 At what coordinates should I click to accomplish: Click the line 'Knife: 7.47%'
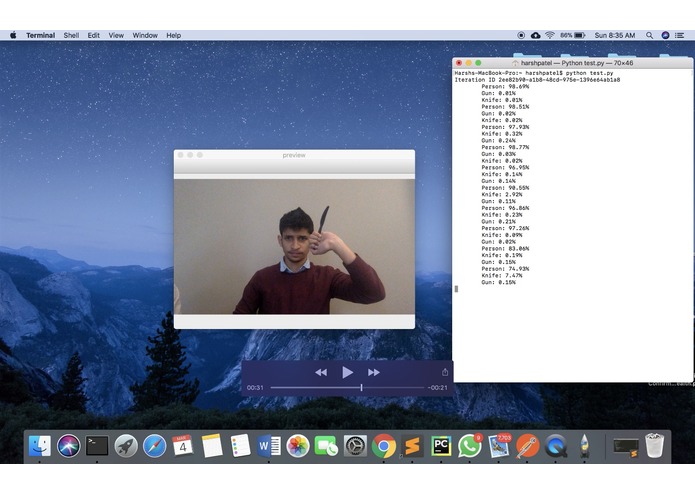point(502,276)
